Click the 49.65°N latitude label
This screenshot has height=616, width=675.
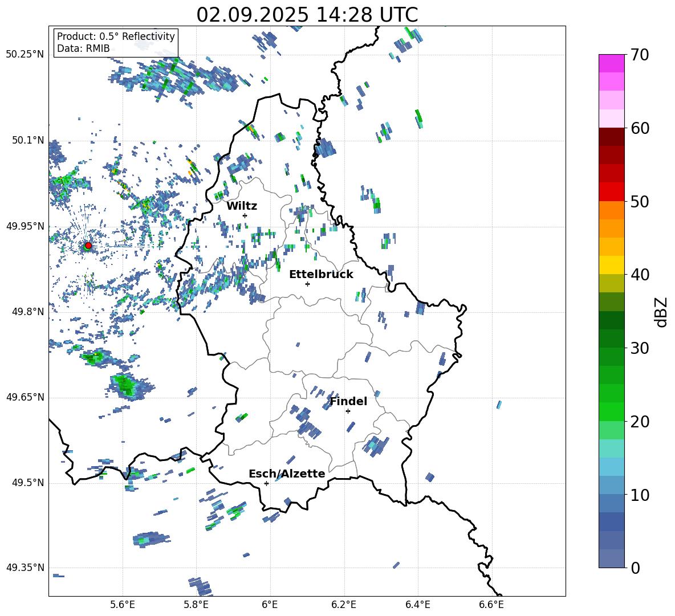pyautogui.click(x=25, y=397)
